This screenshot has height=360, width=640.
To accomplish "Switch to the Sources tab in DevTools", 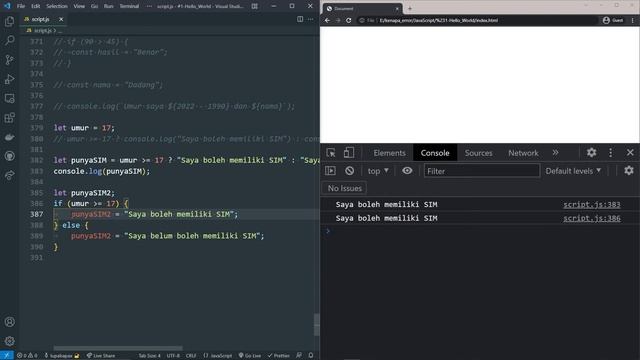I will 478,153.
